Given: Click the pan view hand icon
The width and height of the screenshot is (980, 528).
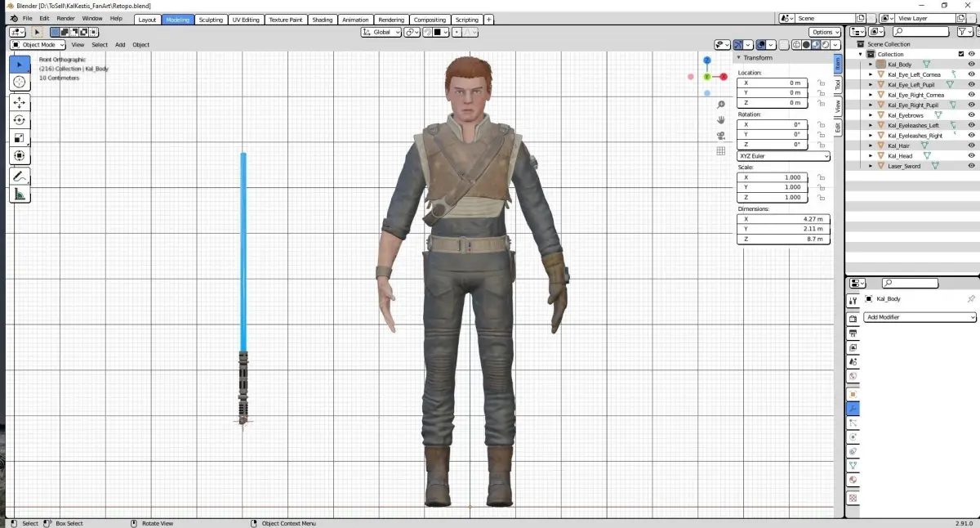Looking at the screenshot, I should (721, 120).
